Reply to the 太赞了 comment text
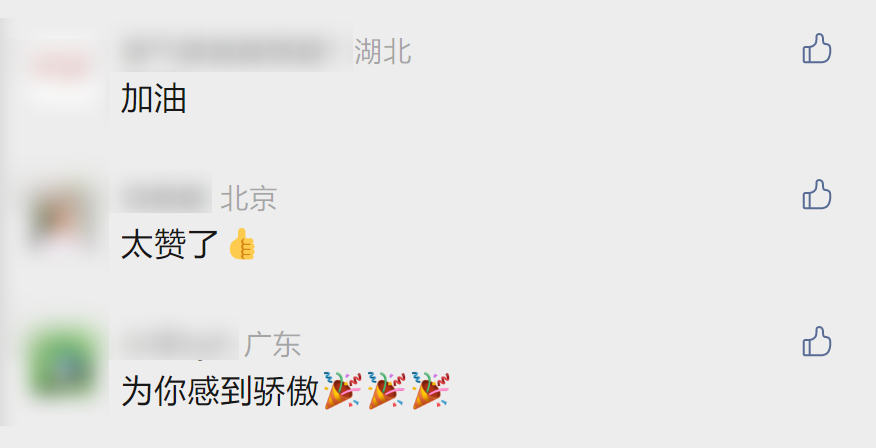 click(x=169, y=245)
